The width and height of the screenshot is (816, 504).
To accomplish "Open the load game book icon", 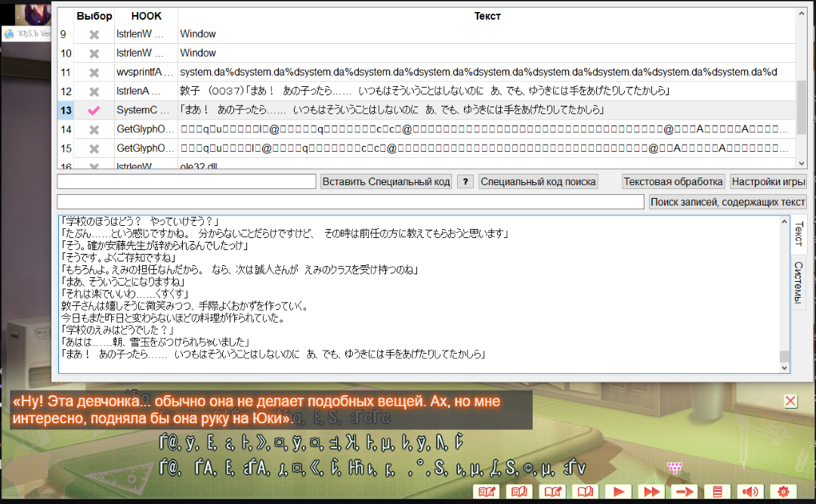I will (x=585, y=491).
